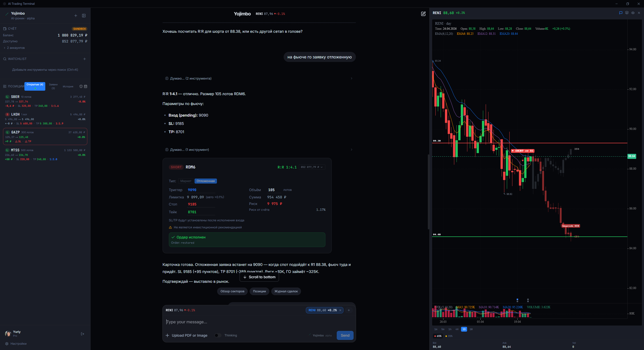Open the risk shield icon in positions panel
Image resolution: width=644 pixels, height=350 pixels.
pyautogui.click(x=81, y=86)
